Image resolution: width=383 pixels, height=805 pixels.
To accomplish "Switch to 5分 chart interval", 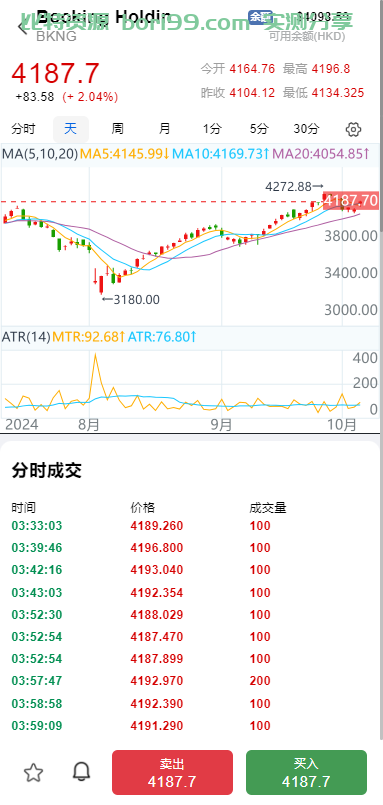I will click(x=259, y=129).
